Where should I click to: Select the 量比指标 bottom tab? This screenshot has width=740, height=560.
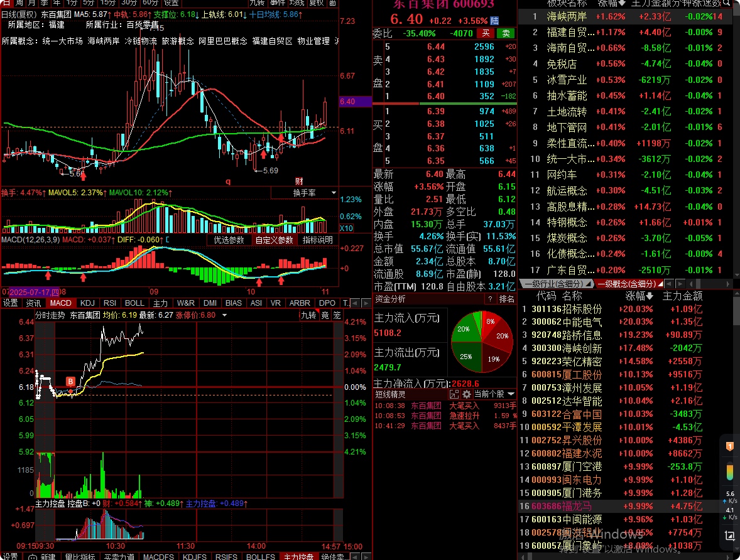click(x=80, y=557)
